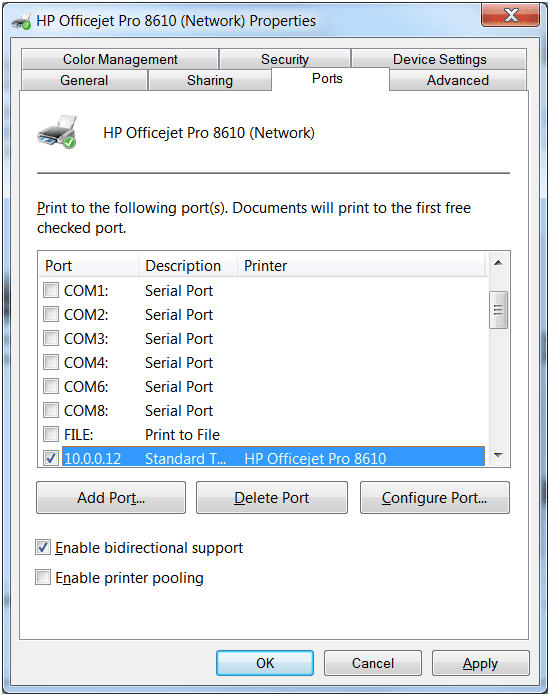Toggle Enable bidirectional support

(43, 547)
